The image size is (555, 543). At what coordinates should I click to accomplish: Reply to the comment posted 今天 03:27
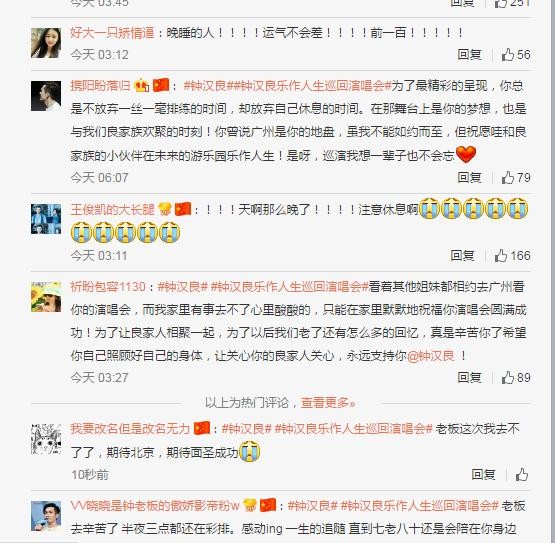coord(469,377)
